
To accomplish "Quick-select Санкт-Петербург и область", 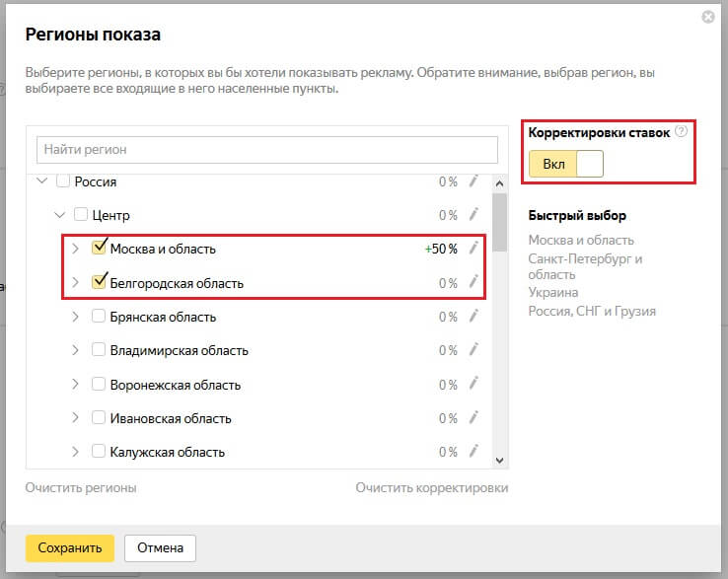I will coord(585,266).
